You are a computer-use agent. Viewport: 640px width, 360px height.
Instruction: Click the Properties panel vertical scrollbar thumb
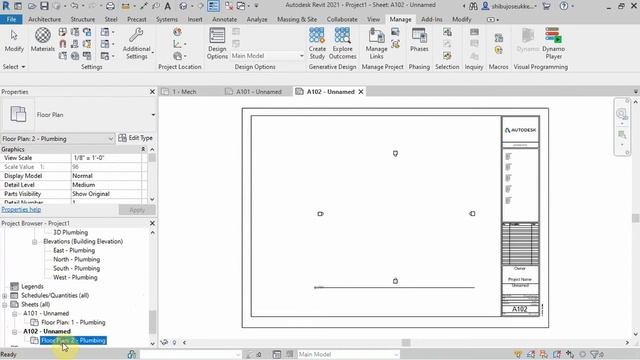pos(152,158)
